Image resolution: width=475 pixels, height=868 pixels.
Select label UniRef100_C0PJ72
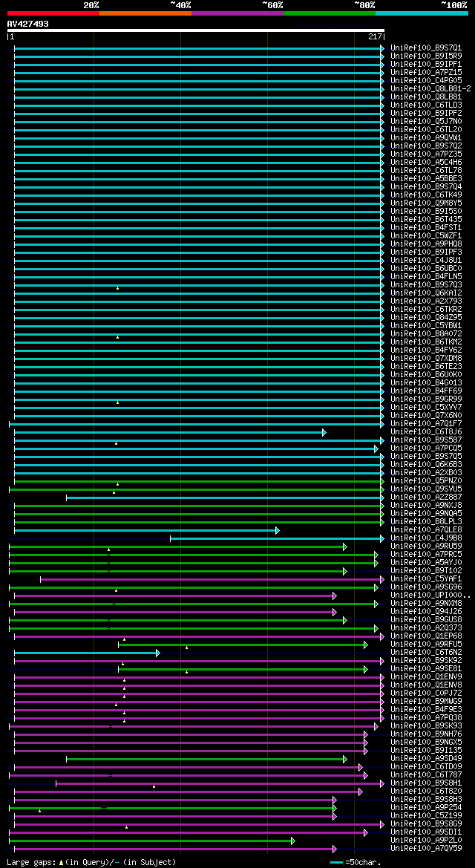426,693
